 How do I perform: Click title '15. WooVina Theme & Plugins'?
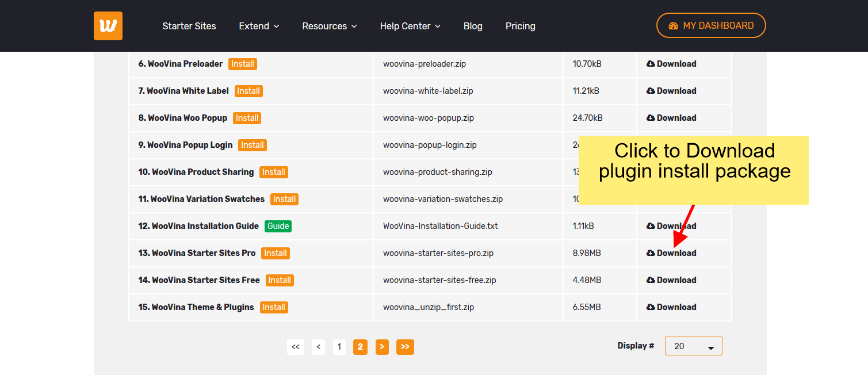coord(196,307)
